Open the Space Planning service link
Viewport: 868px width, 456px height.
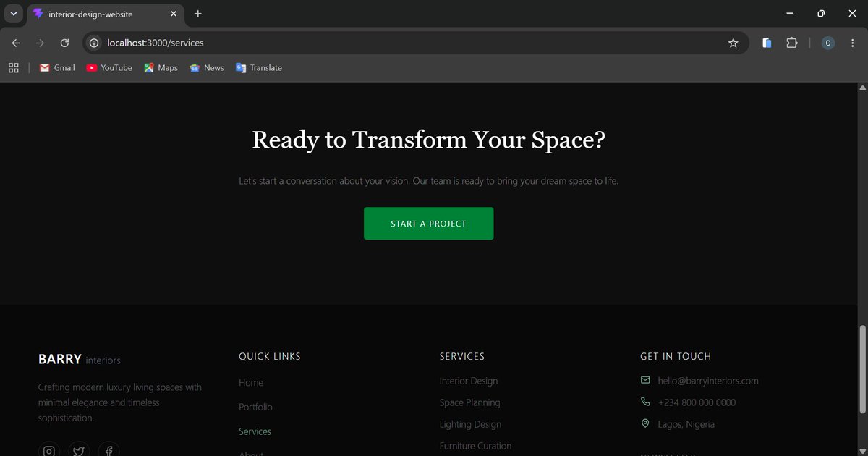(x=469, y=402)
